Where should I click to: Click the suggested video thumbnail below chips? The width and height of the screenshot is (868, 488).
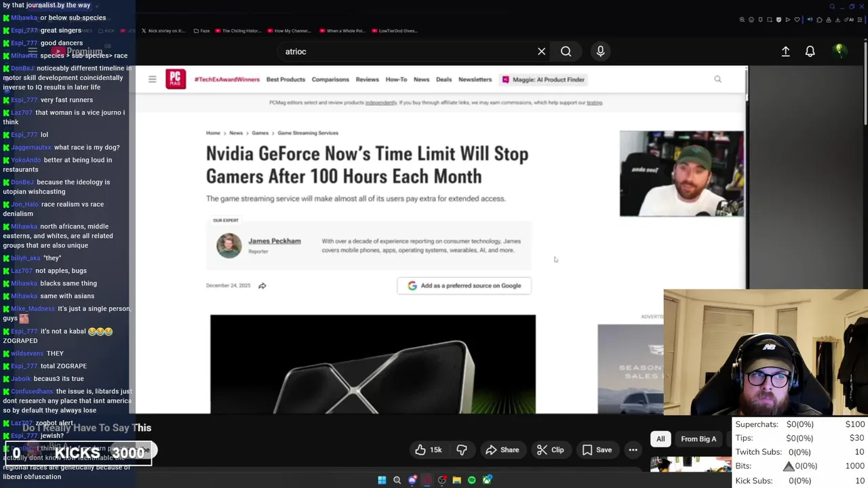pyautogui.click(x=690, y=465)
